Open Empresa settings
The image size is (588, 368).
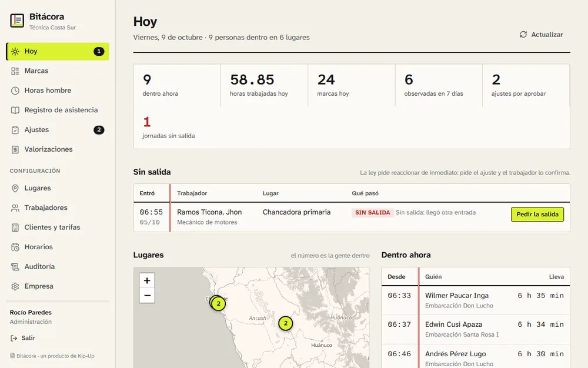(x=58, y=286)
